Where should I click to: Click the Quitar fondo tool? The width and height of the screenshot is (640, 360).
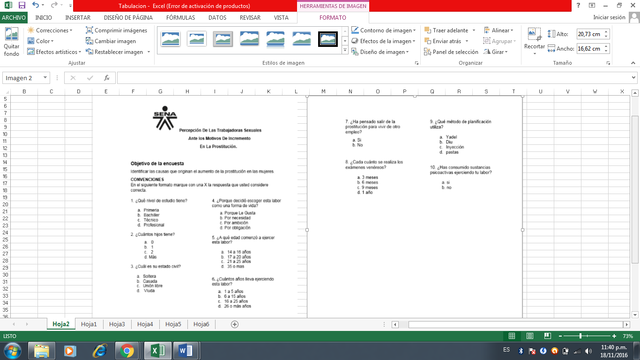tap(11, 42)
